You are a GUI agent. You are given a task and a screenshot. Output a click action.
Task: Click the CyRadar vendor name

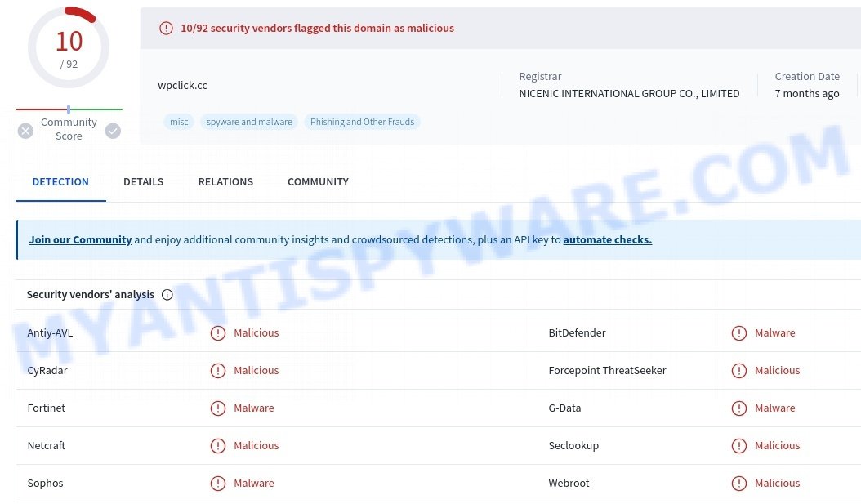click(47, 371)
